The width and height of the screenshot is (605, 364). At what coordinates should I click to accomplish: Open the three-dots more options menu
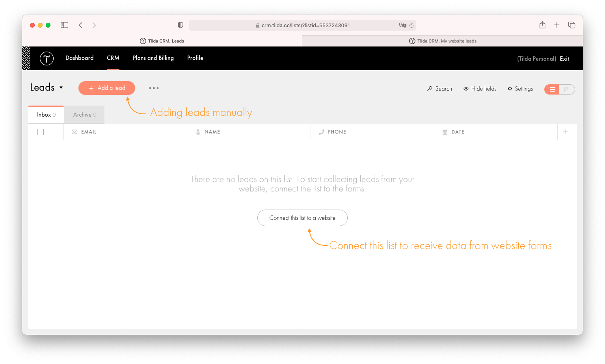point(154,88)
